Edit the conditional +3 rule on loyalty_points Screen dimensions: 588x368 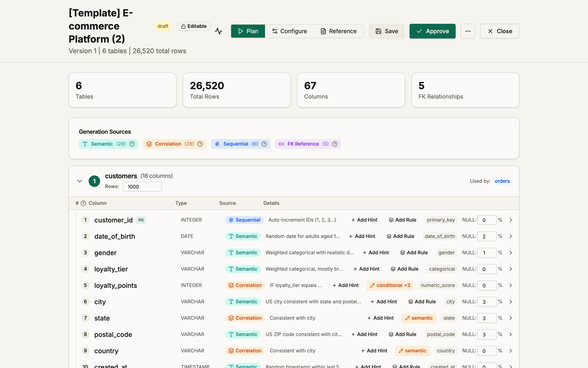tap(390, 286)
